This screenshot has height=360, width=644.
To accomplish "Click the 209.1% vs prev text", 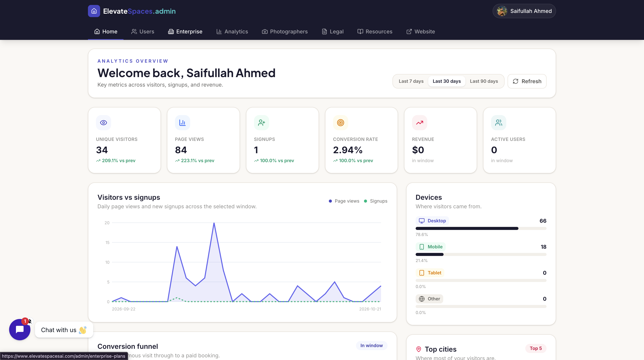I will (119, 161).
